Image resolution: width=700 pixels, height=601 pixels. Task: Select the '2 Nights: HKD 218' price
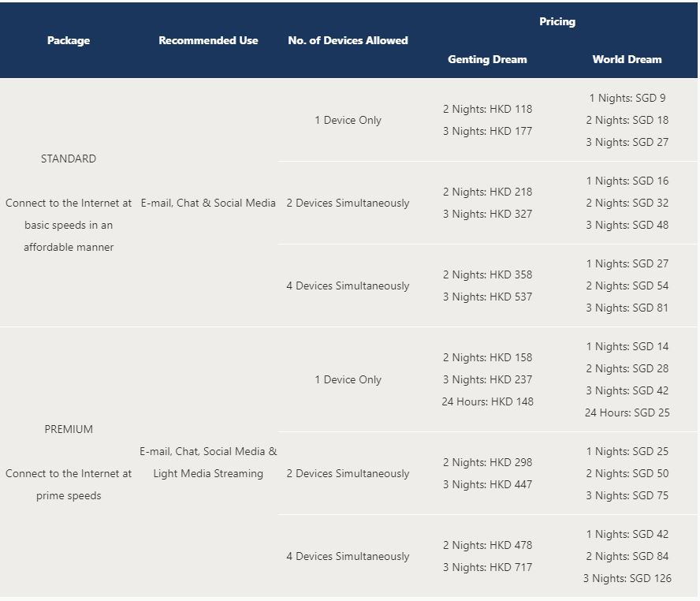click(487, 192)
